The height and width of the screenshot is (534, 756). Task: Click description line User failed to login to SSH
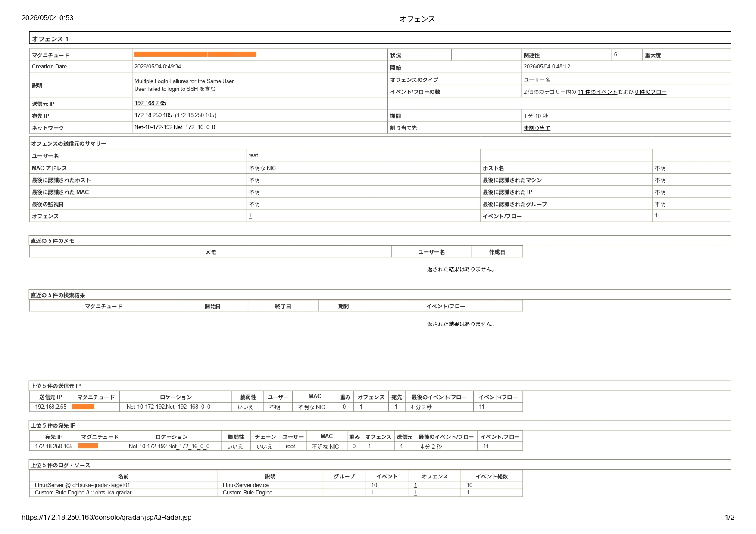tap(175, 89)
